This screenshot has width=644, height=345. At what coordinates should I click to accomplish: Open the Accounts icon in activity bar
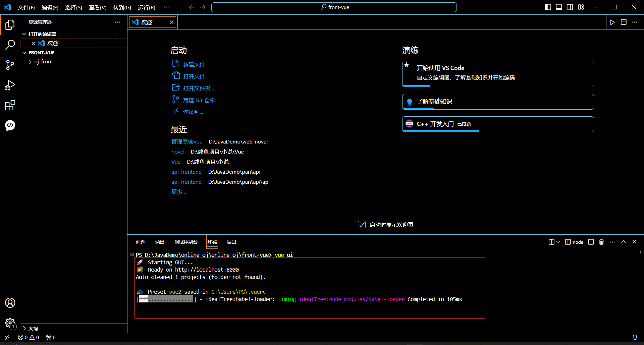tap(10, 303)
